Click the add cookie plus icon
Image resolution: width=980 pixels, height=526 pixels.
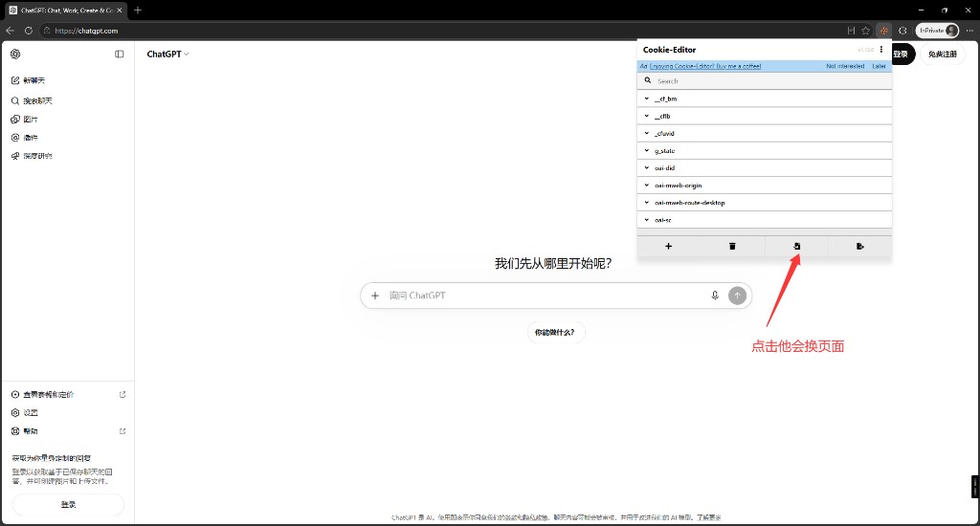(x=668, y=246)
